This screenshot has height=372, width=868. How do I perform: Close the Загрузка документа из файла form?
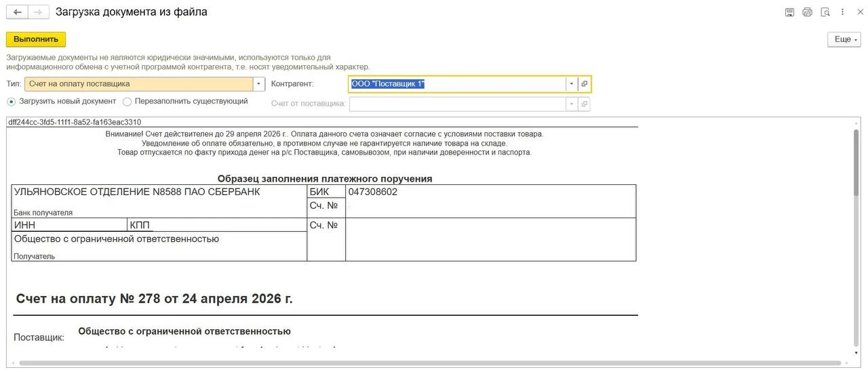pyautogui.click(x=859, y=12)
